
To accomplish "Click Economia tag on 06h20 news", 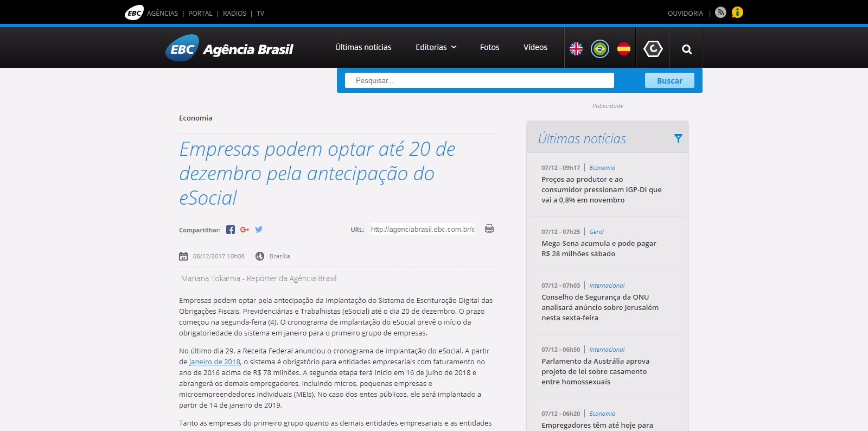I will [602, 414].
